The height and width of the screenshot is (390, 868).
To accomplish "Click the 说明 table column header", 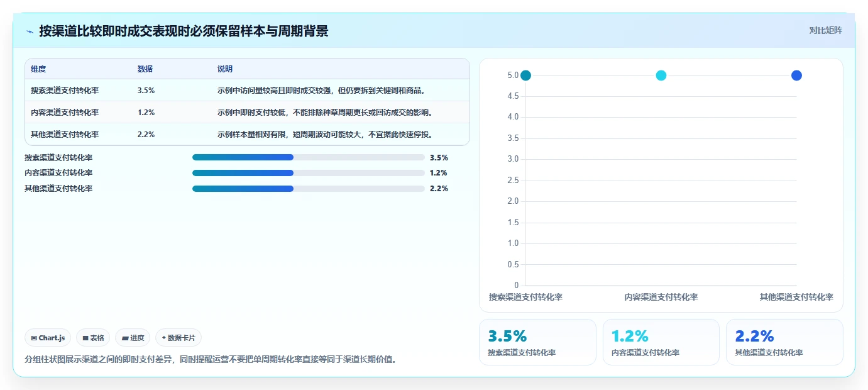I will (225, 69).
